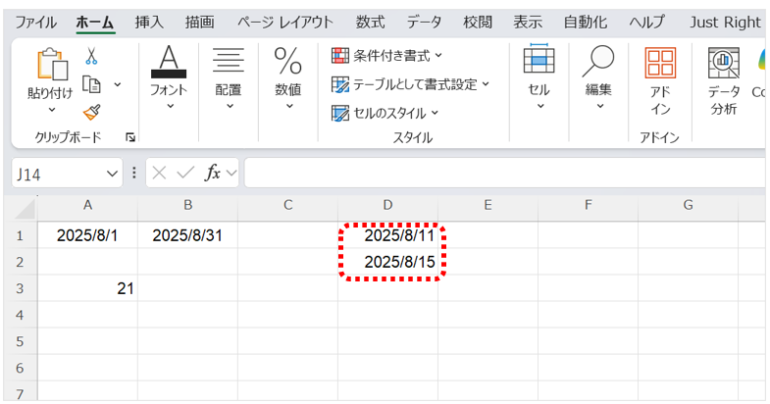Select column D header
Viewport: 770px width, 404px height.
point(388,205)
